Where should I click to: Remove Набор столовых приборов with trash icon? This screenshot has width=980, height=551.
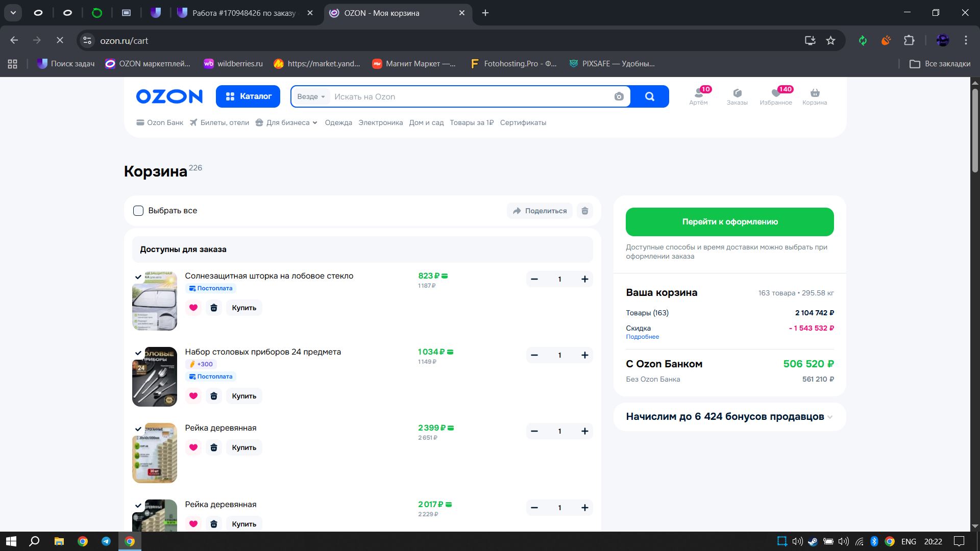coord(214,396)
